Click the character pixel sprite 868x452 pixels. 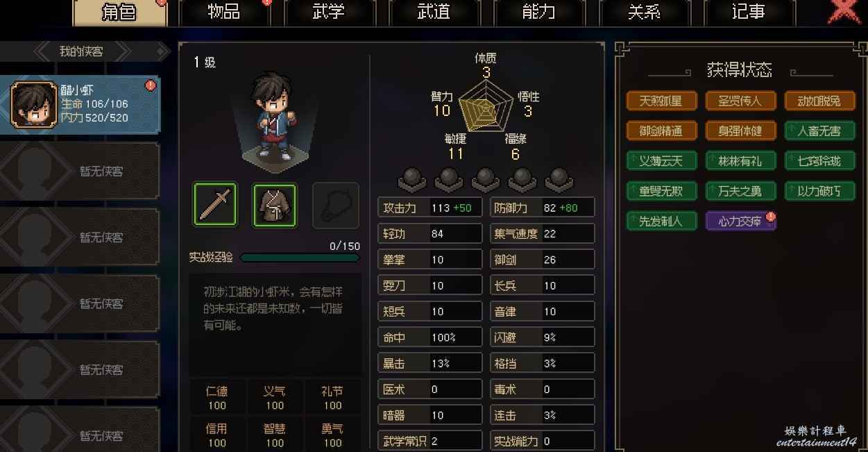[275, 117]
